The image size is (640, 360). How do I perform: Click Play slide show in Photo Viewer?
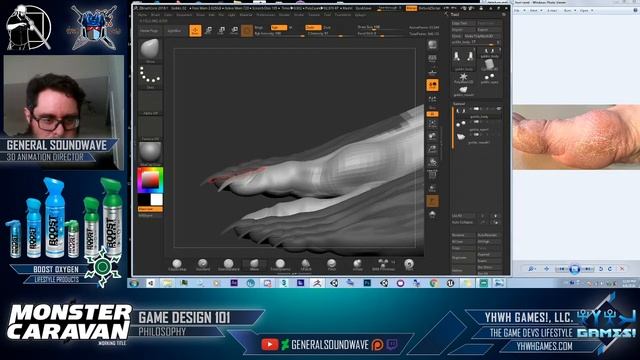575,269
